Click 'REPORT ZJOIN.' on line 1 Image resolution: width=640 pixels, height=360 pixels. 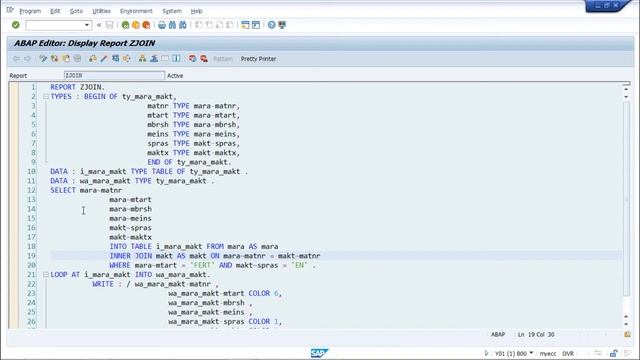point(78,87)
